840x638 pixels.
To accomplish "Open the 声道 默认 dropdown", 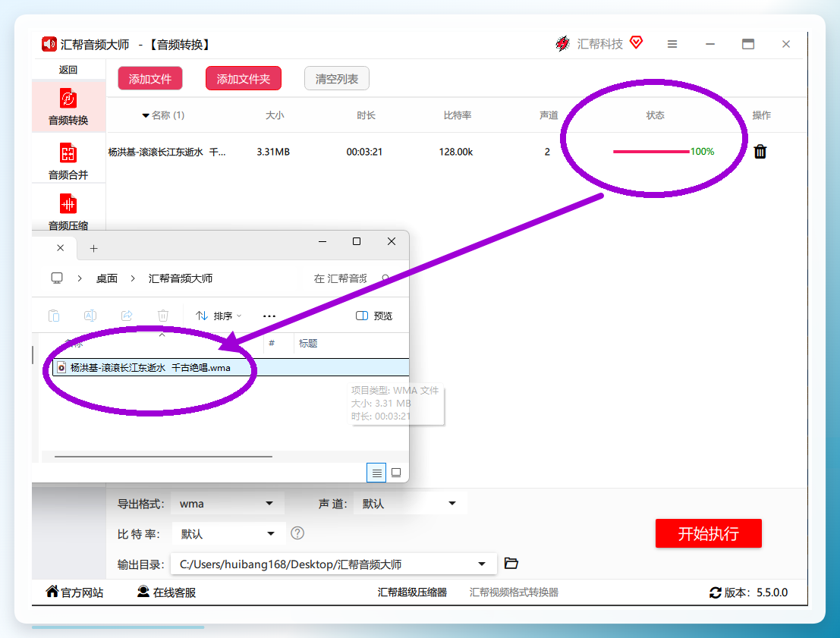I will [x=410, y=504].
